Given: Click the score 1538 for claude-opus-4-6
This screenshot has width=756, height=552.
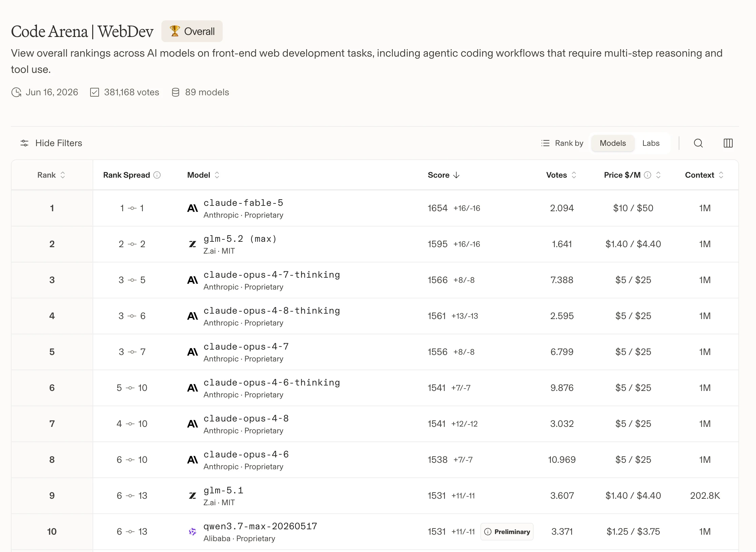Looking at the screenshot, I should (x=437, y=460).
